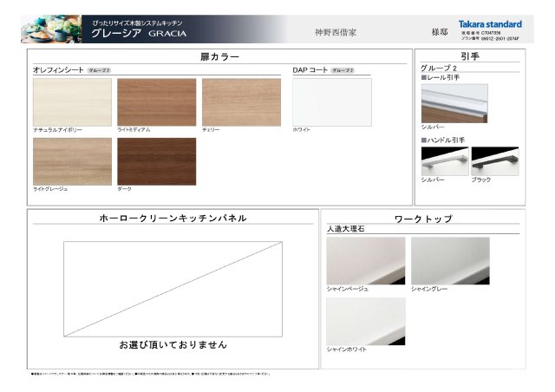The image size is (555, 392).
Task: Select the ライトグレージュ door color swatch
Action: coord(72,161)
